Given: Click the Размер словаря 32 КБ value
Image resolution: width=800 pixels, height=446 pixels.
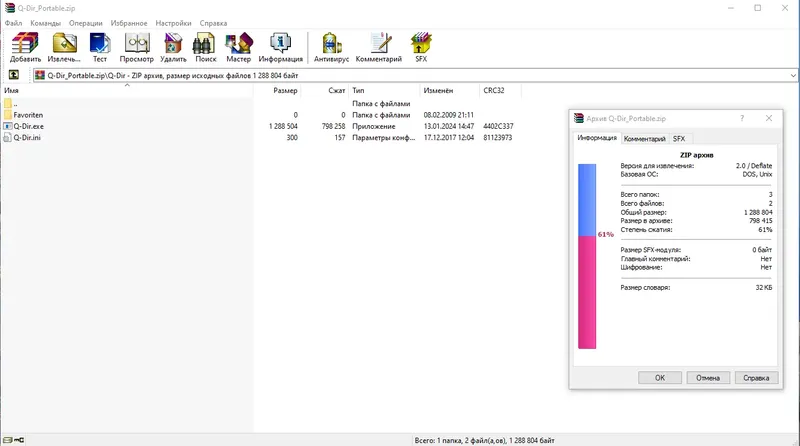Looking at the screenshot, I should 764,287.
